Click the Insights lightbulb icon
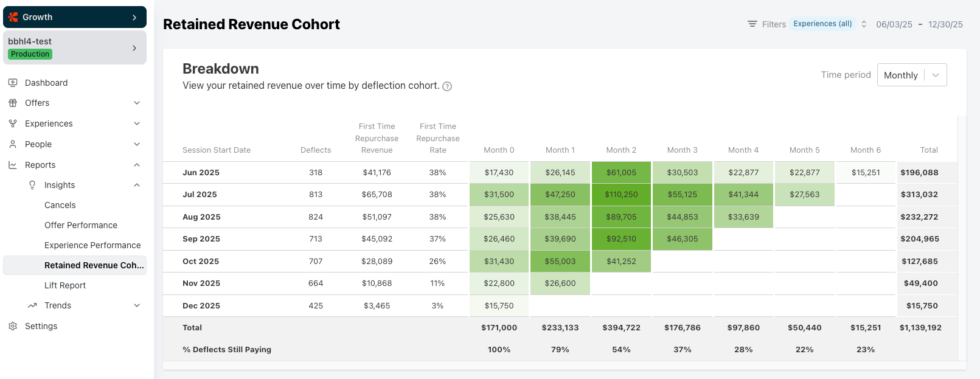The height and width of the screenshot is (379, 980). [32, 185]
